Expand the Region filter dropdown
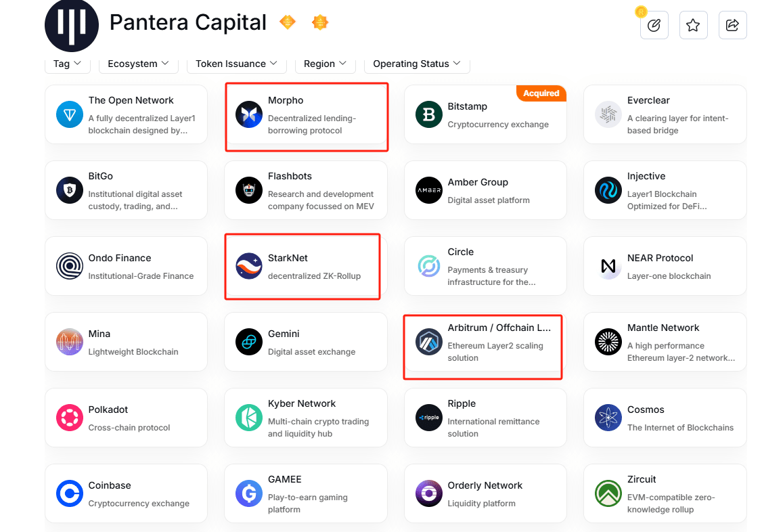Image resolution: width=762 pixels, height=532 pixels. (x=325, y=63)
